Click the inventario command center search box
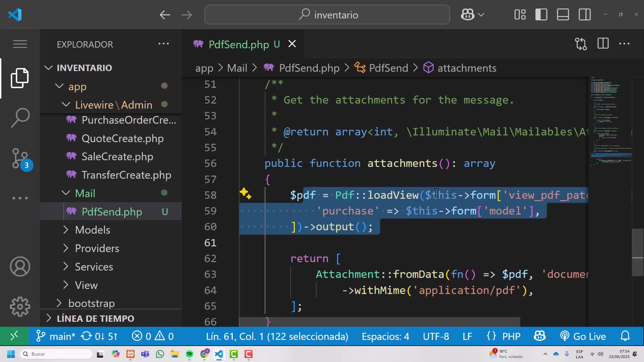 pos(327,15)
